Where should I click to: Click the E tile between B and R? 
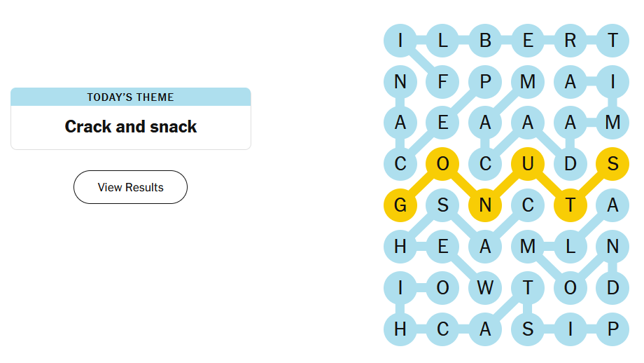tap(528, 41)
